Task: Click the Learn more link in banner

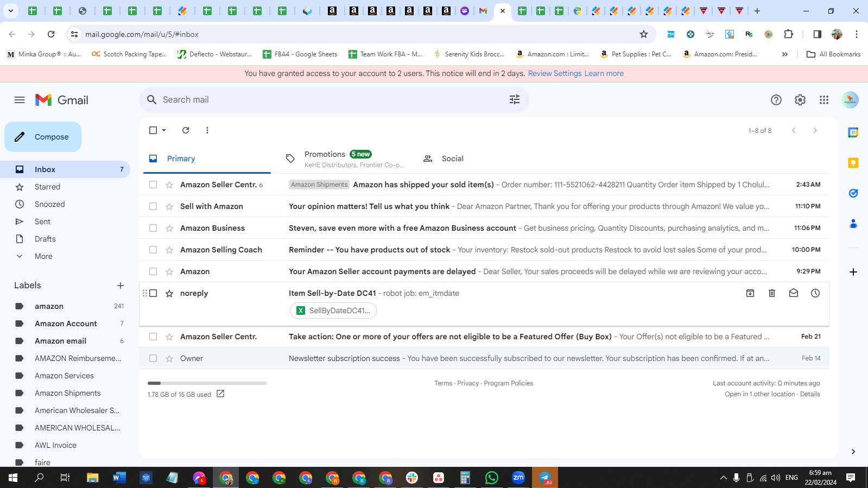Action: (604, 73)
